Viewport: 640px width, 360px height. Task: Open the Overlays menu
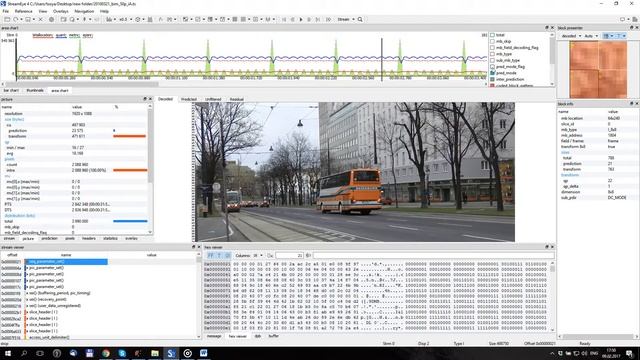(61, 11)
